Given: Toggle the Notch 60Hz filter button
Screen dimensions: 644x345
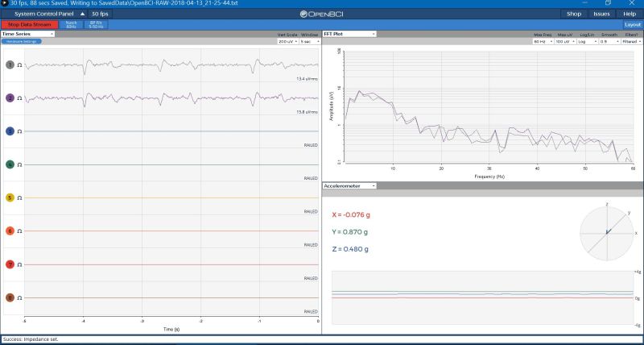Looking at the screenshot, I should coord(72,25).
